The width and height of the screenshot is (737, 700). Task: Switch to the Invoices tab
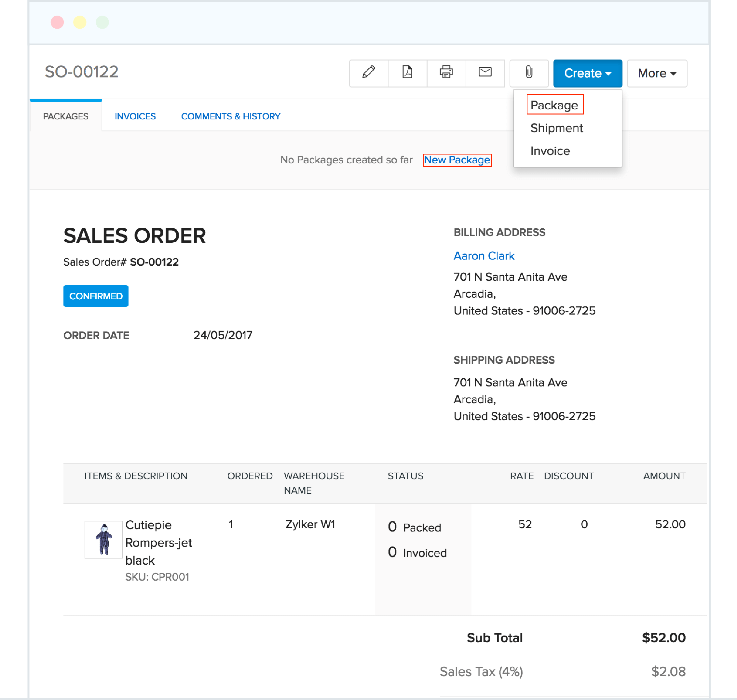135,116
